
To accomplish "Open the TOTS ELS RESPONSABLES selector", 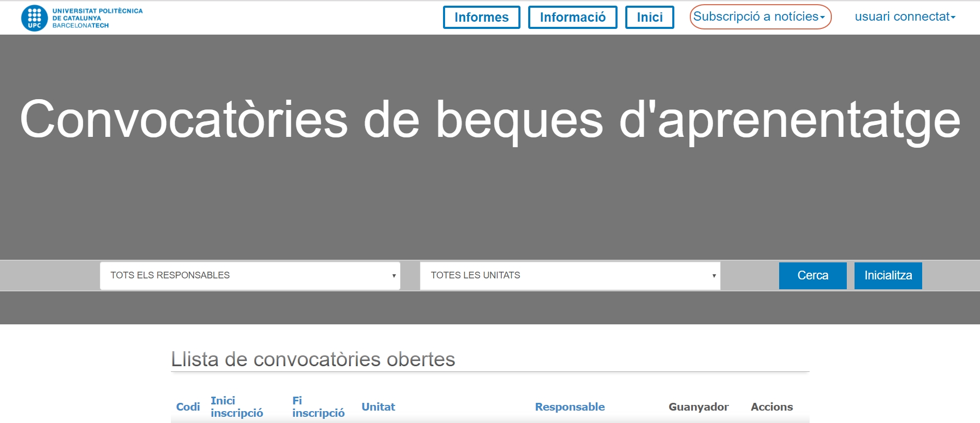I will tap(250, 275).
